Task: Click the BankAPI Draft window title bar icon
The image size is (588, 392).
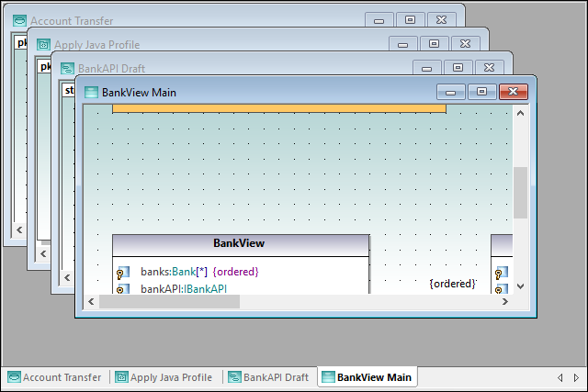Action: pos(67,68)
